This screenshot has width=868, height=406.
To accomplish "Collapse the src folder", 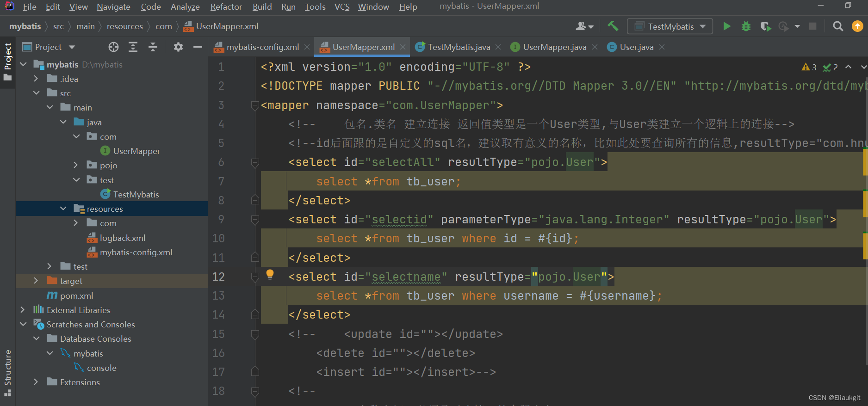I will pos(36,93).
